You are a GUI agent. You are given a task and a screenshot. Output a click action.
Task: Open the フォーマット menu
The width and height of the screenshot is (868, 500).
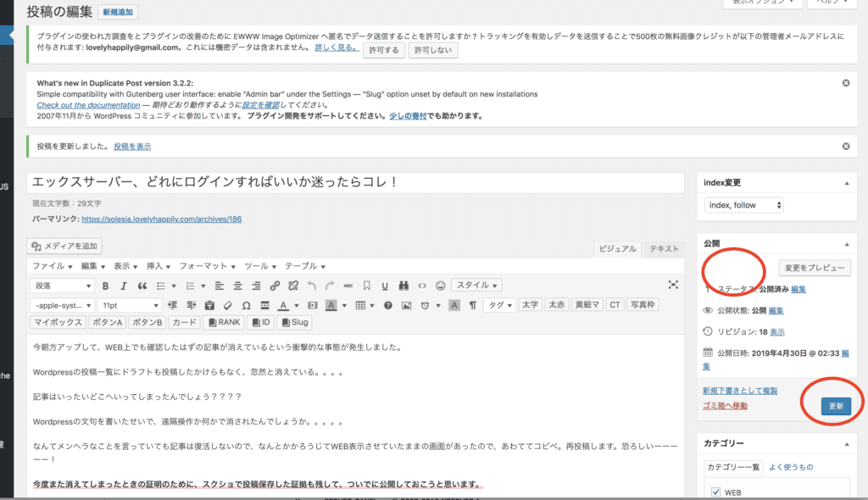207,266
